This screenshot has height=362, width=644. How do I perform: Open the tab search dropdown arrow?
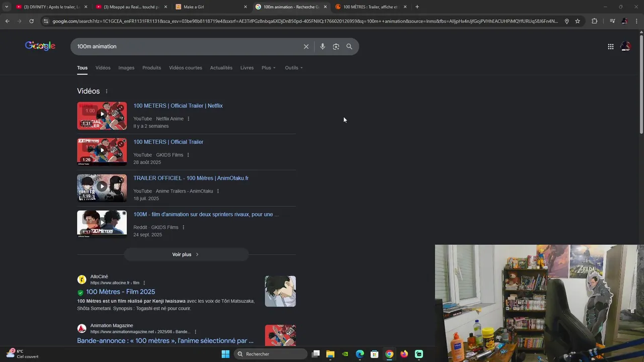[7, 7]
